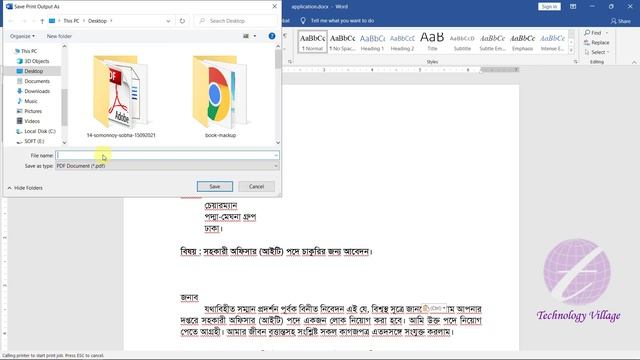Image resolution: width=640 pixels, height=360 pixels.
Task: Close the Save Print Output As dialog
Action: coord(274,7)
